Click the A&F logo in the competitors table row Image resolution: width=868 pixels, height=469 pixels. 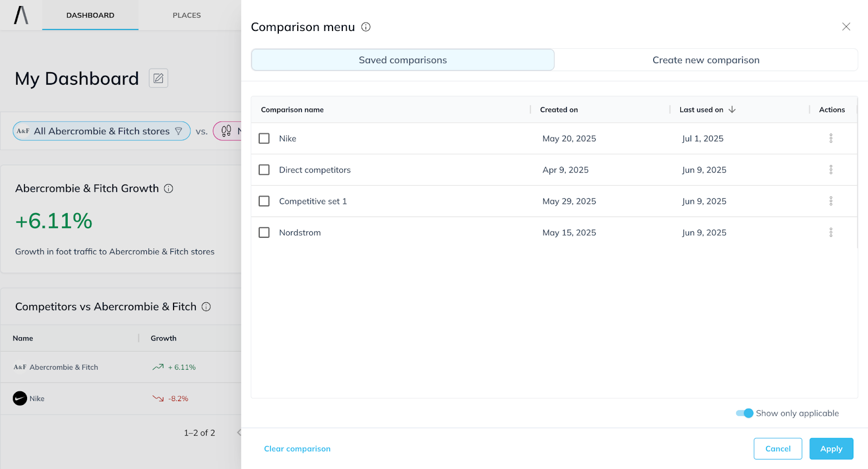point(20,367)
